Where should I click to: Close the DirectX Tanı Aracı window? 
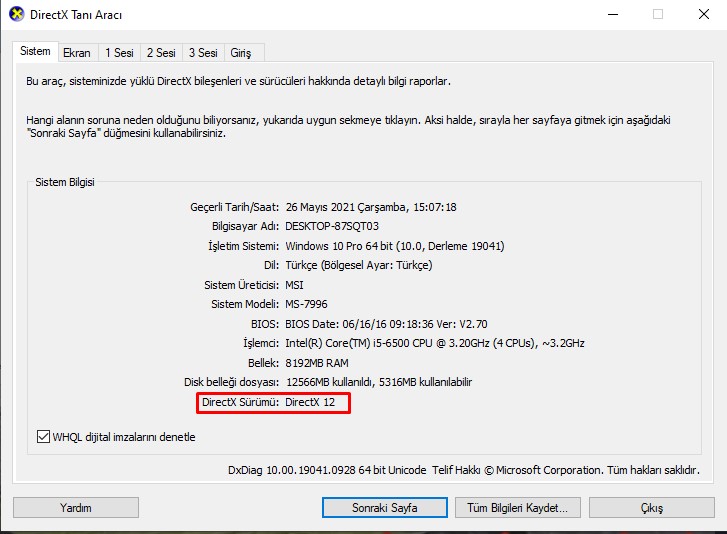[x=704, y=14]
